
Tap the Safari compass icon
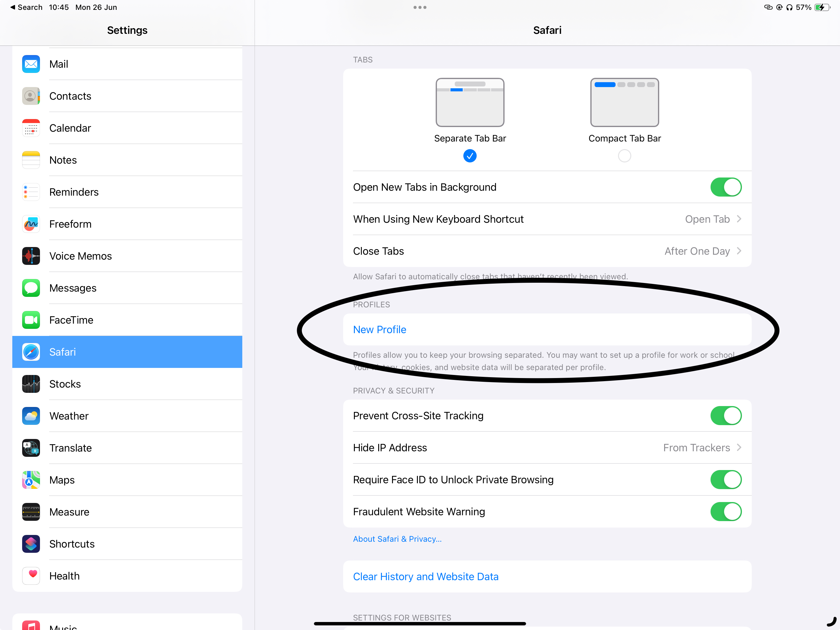pyautogui.click(x=31, y=352)
